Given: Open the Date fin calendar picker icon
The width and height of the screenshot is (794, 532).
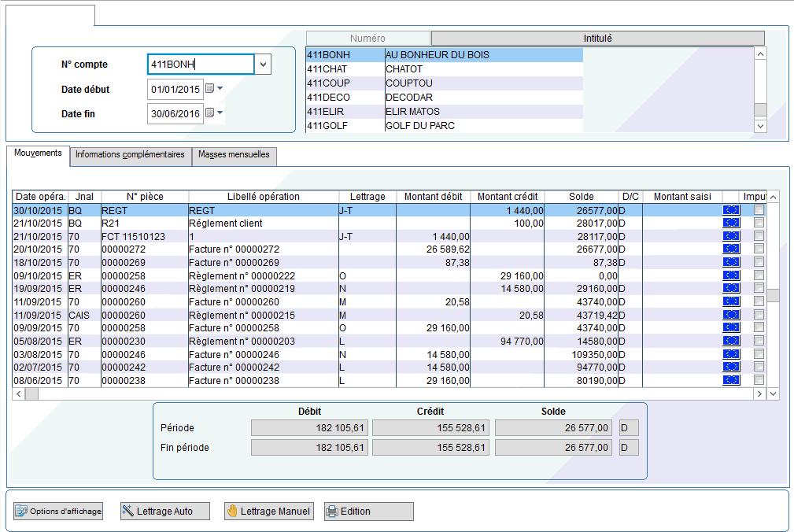Looking at the screenshot, I should point(209,113).
